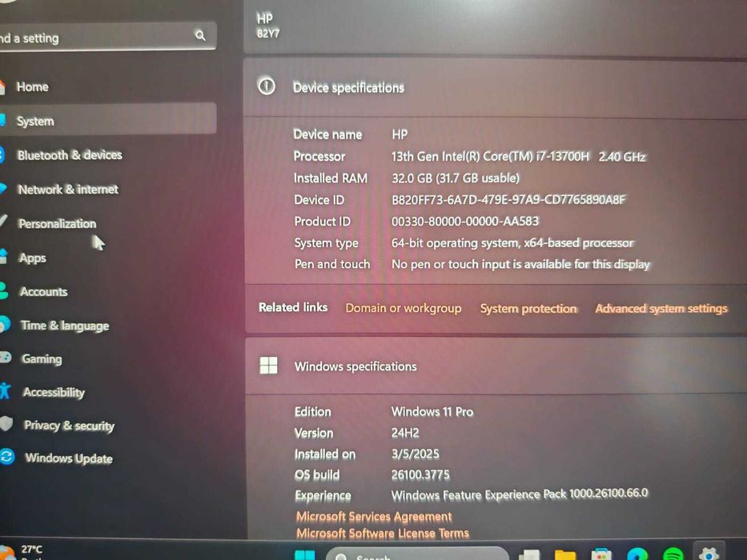The width and height of the screenshot is (747, 560).
Task: Open Gaming settings
Action: point(42,359)
